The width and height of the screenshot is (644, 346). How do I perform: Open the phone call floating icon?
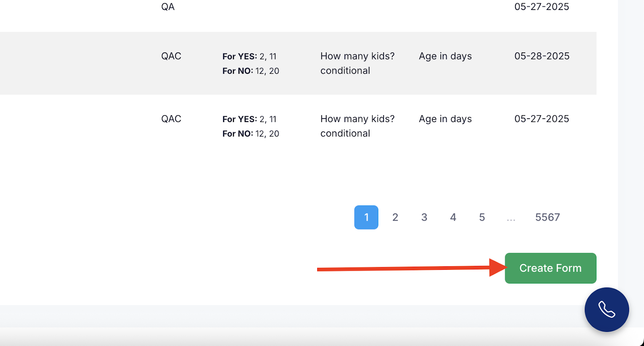607,310
